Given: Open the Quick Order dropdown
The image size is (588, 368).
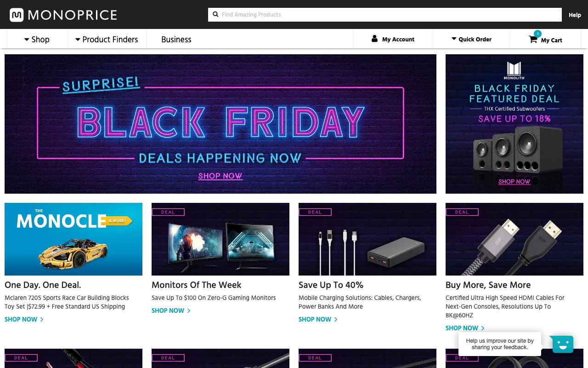Looking at the screenshot, I should [x=471, y=39].
